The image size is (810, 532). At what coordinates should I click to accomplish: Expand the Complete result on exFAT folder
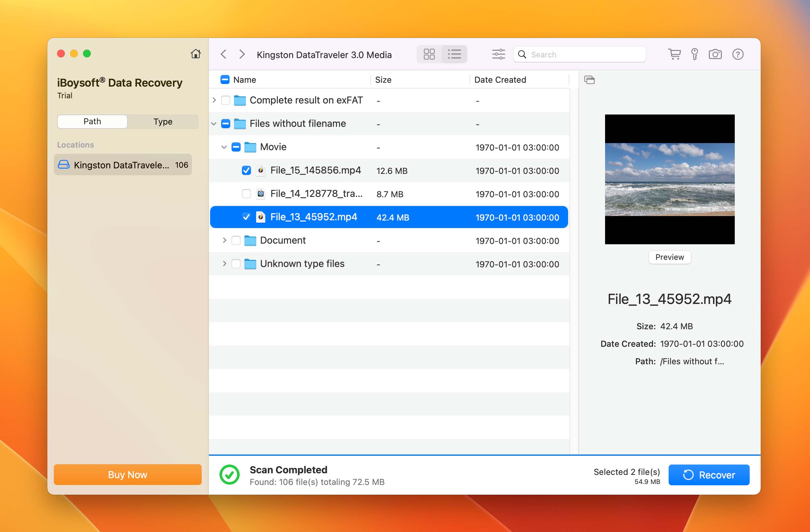(x=215, y=100)
